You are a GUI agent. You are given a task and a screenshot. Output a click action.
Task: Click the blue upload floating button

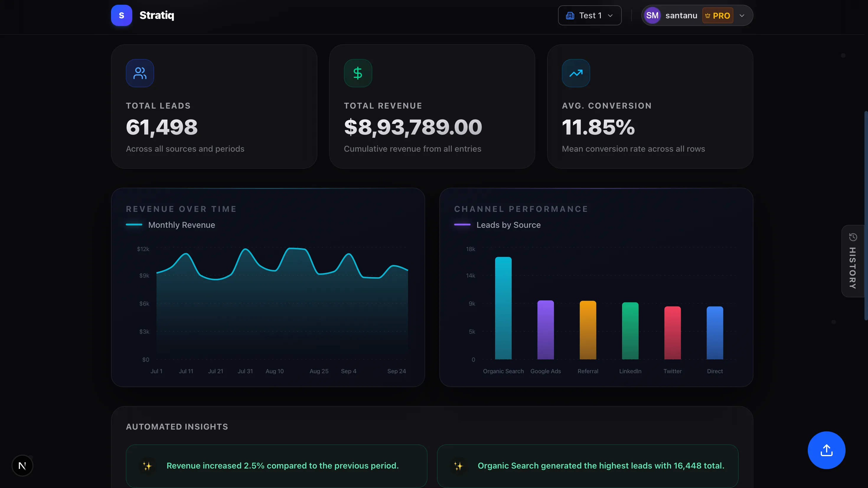click(x=826, y=450)
